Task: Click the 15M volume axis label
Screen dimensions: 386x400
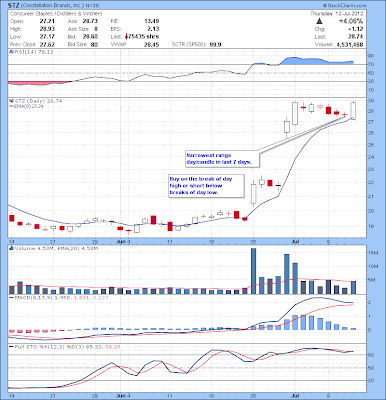Action: (x=373, y=253)
